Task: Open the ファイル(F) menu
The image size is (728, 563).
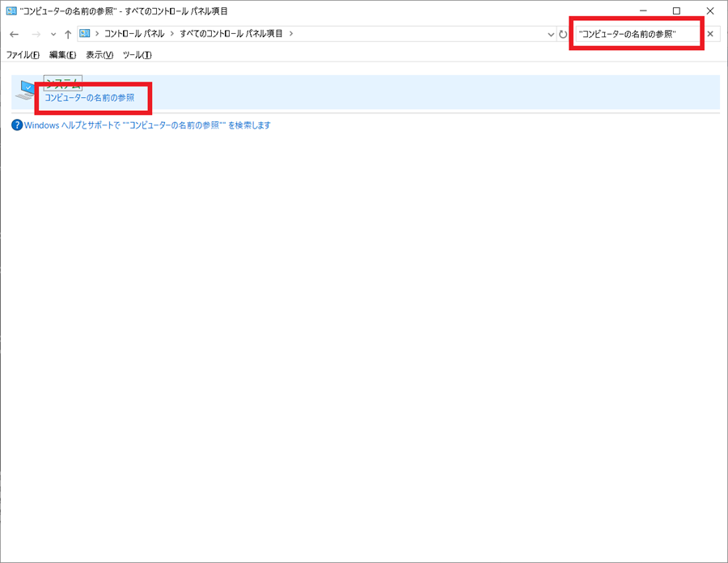Action: point(23,55)
